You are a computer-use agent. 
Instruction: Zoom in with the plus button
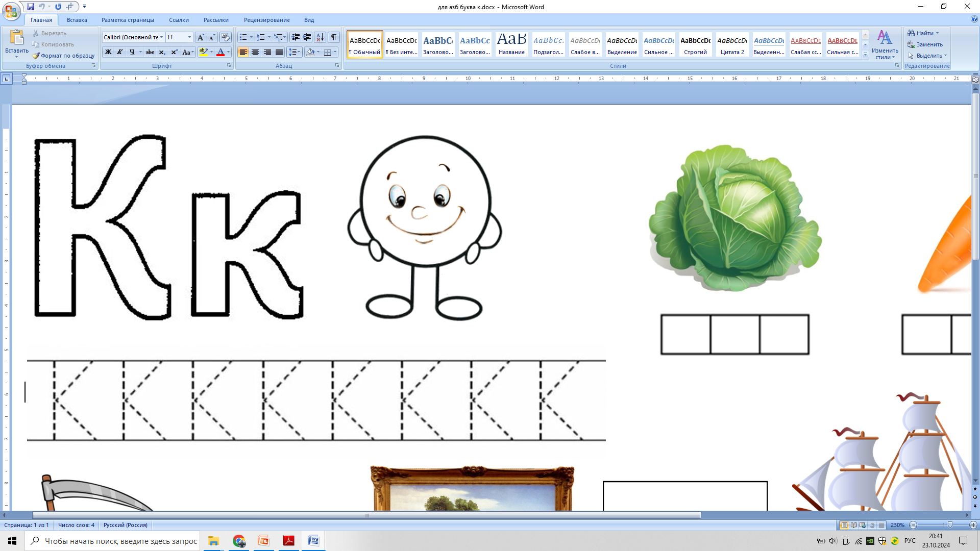[973, 525]
